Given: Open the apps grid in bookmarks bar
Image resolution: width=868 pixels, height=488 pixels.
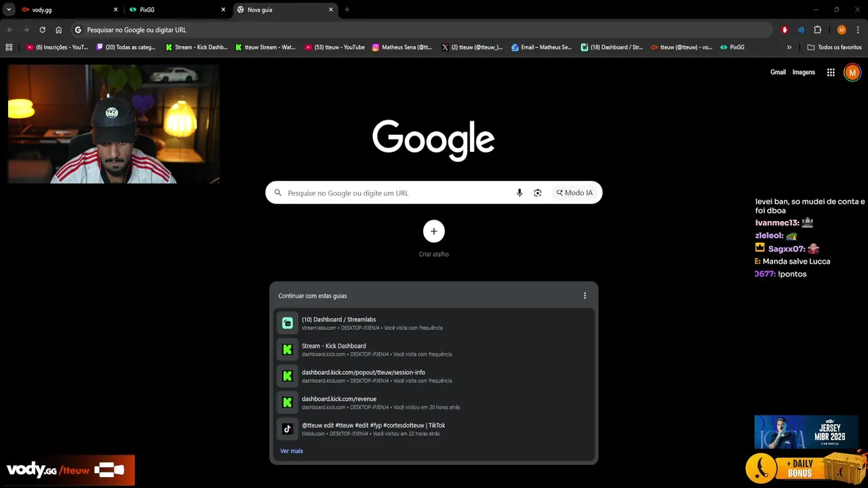Looking at the screenshot, I should 9,47.
